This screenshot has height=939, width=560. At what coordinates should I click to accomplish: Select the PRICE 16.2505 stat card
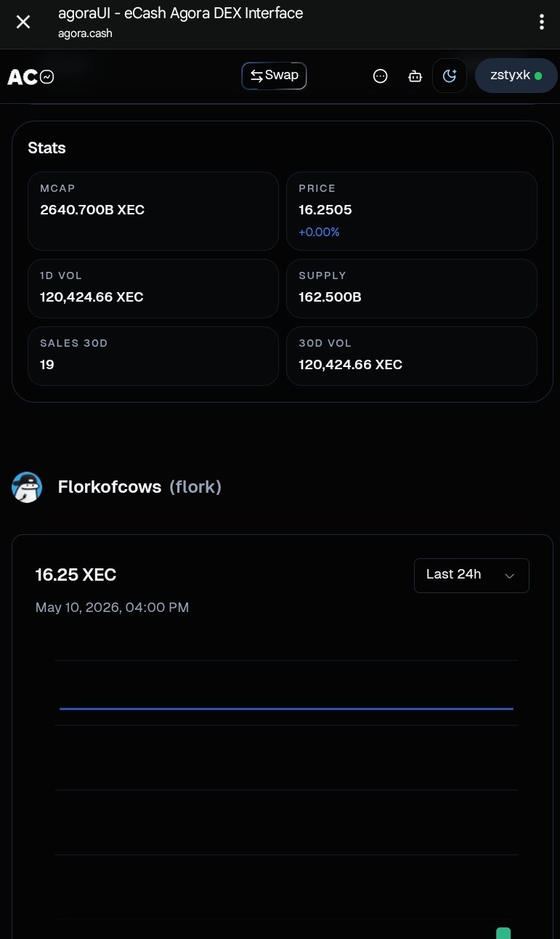[411, 211]
